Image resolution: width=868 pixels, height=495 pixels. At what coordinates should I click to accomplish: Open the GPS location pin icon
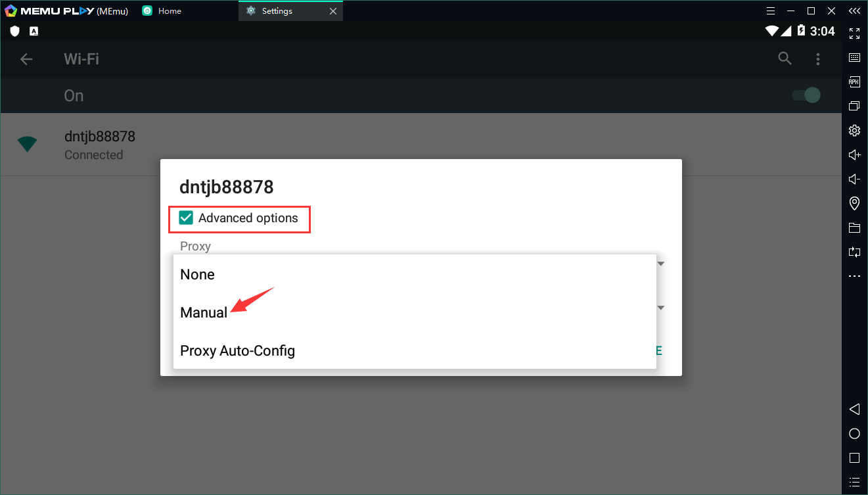854,203
